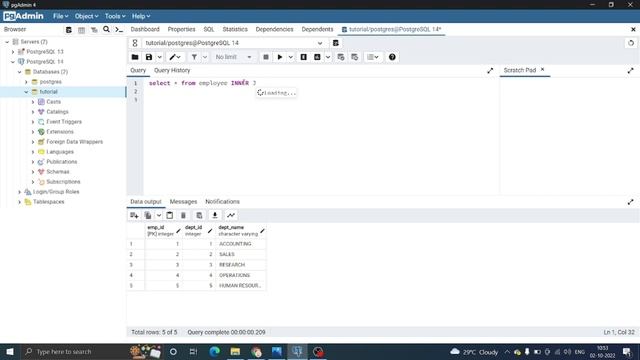Select the Tablespaces tree item
This screenshot has height=360, width=640.
(49, 202)
